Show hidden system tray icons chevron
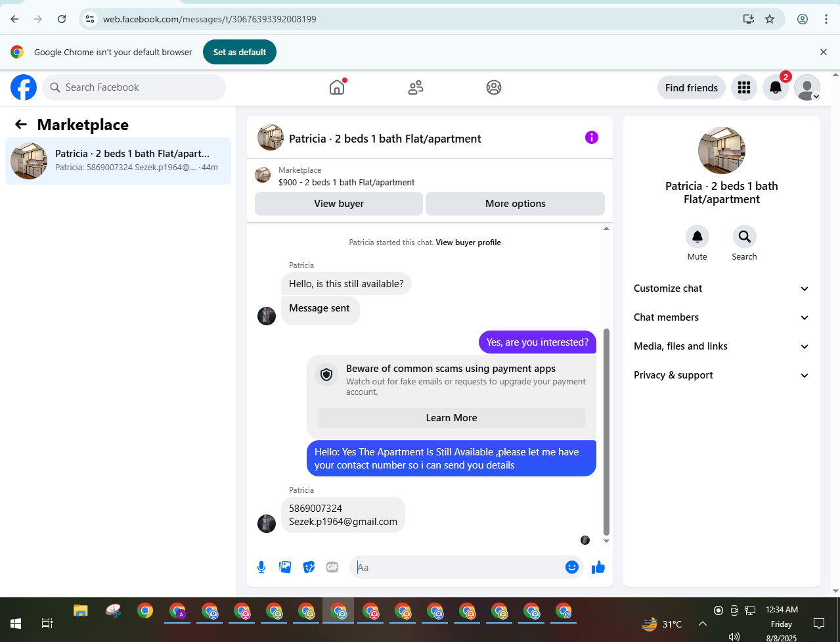Image resolution: width=840 pixels, height=642 pixels. click(703, 624)
